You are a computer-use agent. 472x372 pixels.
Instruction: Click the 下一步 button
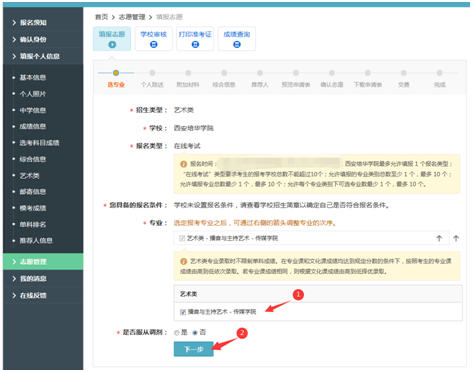point(194,349)
